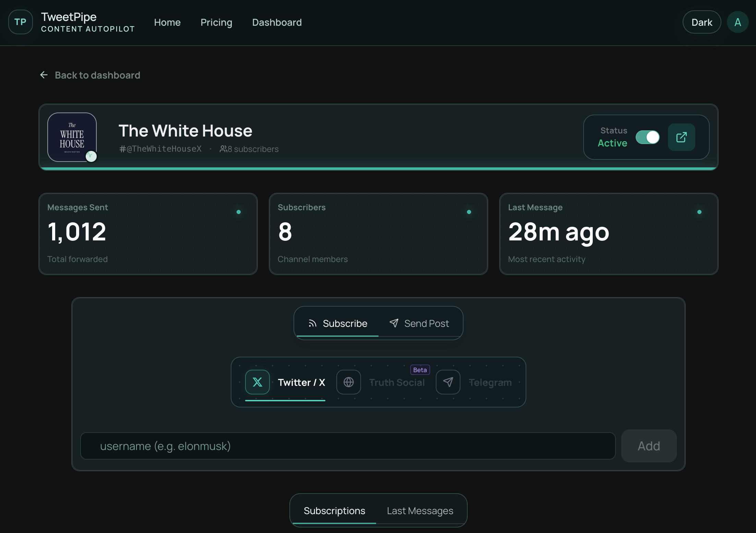Toggle the Dark theme button
756x533 pixels.
click(702, 22)
